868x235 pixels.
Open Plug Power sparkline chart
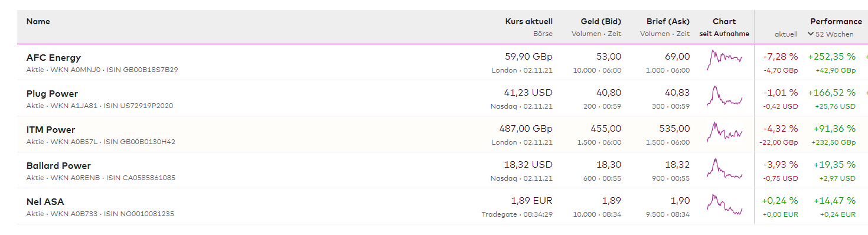pyautogui.click(x=725, y=94)
